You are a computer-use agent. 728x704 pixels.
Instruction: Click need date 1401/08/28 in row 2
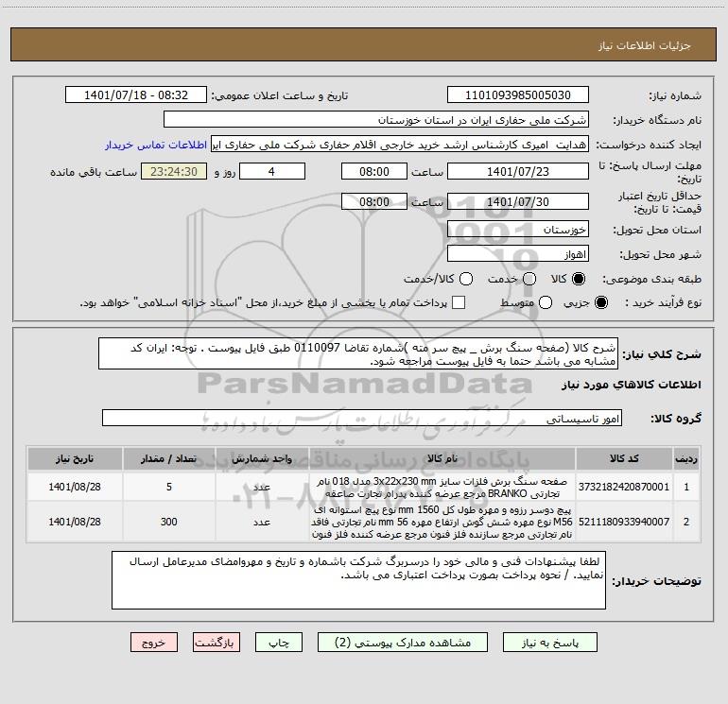(75, 522)
